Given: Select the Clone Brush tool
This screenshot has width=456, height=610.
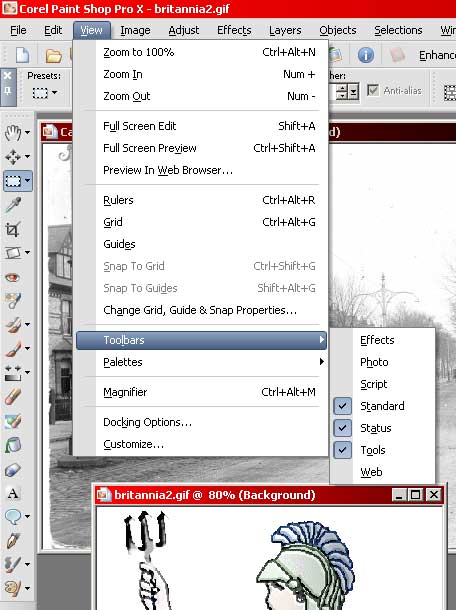Looking at the screenshot, I should (x=13, y=325).
